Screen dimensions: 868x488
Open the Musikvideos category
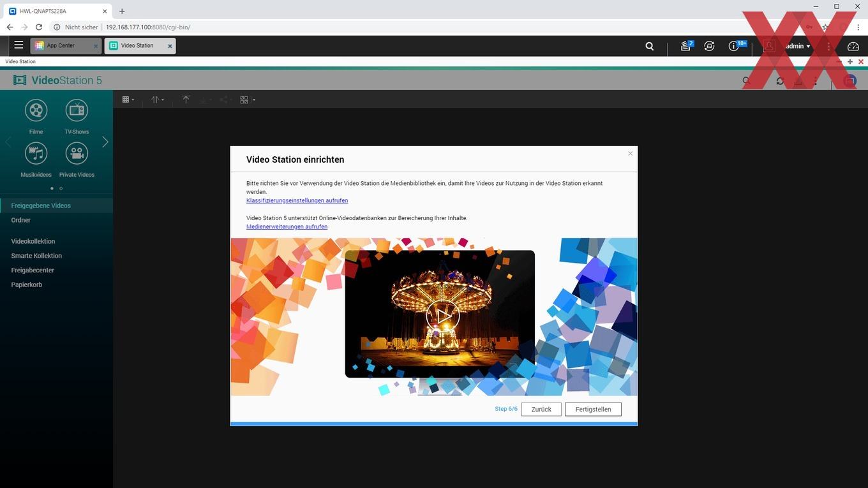(36, 159)
